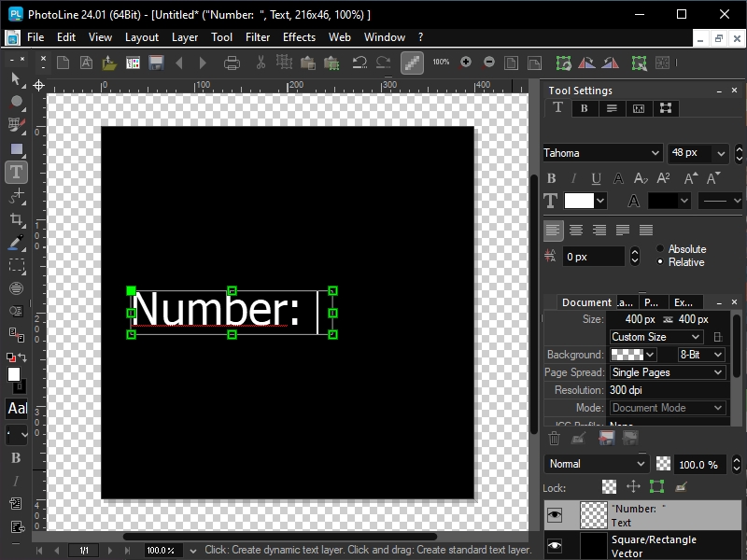This screenshot has height=560, width=747.
Task: Open the Filter menu
Action: pyautogui.click(x=258, y=37)
